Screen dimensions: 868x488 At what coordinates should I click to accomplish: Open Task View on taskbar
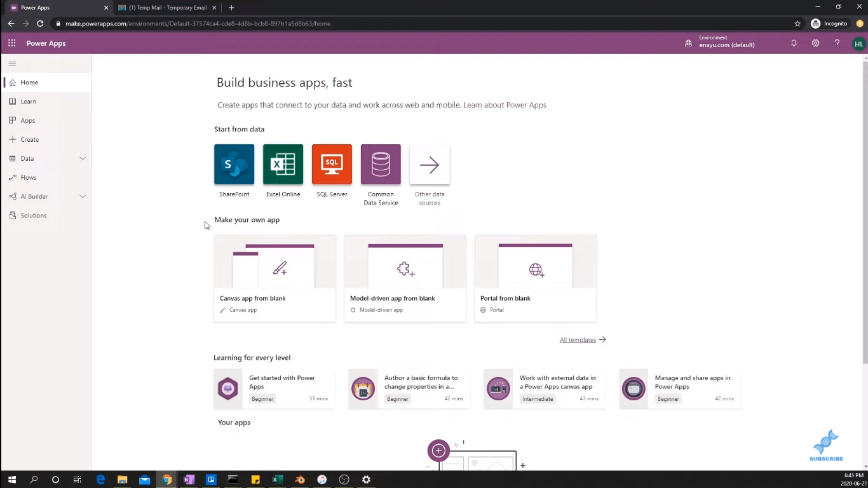point(77,480)
